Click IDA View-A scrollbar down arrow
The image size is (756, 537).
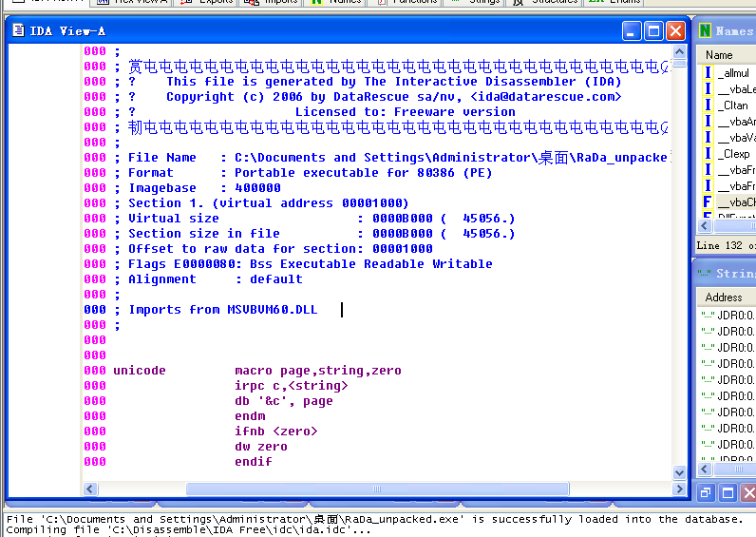679,472
